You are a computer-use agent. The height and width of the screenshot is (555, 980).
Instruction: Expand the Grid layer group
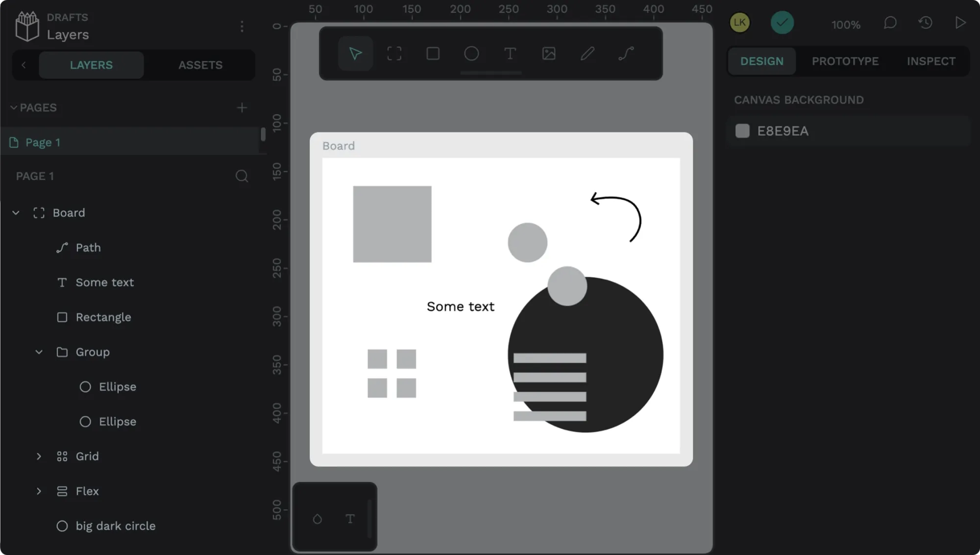point(38,456)
